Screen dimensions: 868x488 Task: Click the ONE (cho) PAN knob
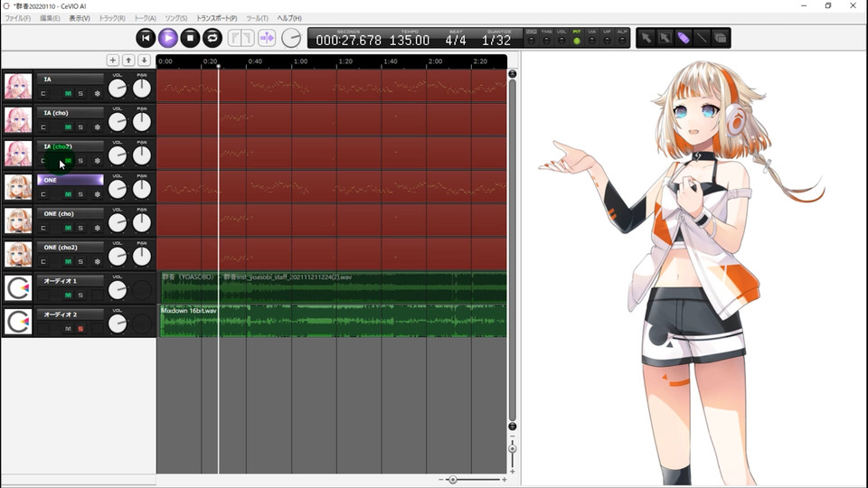(142, 222)
